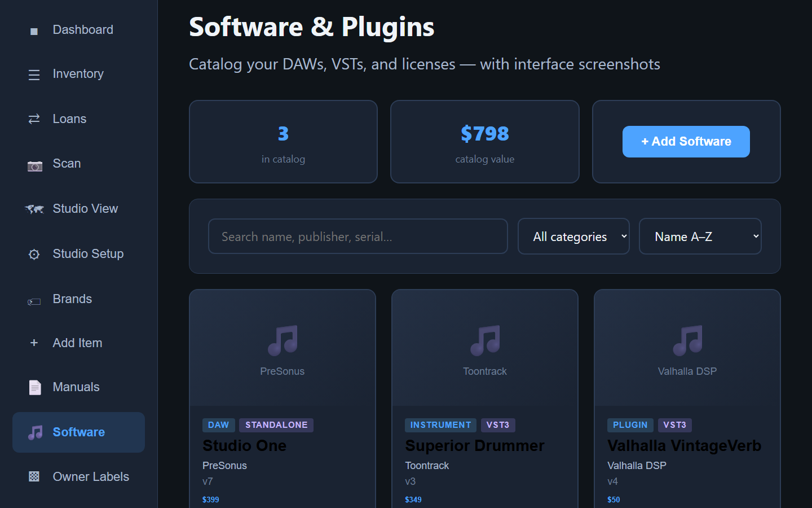Click the $50 price on Valhalla VintageVerb
Image resolution: width=812 pixels, height=508 pixels.
[x=614, y=500]
